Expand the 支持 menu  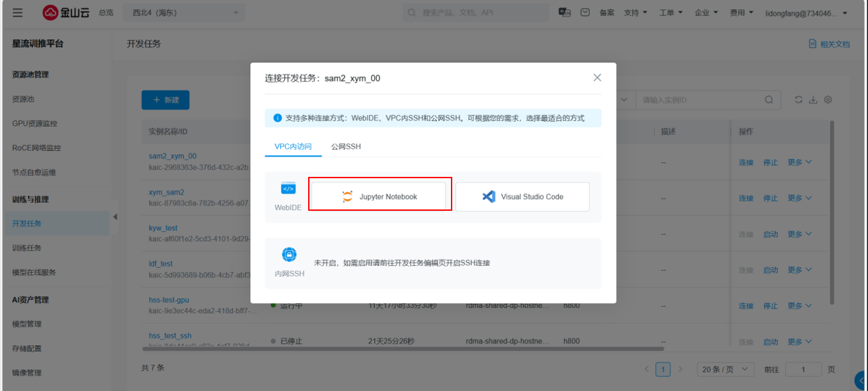click(636, 13)
